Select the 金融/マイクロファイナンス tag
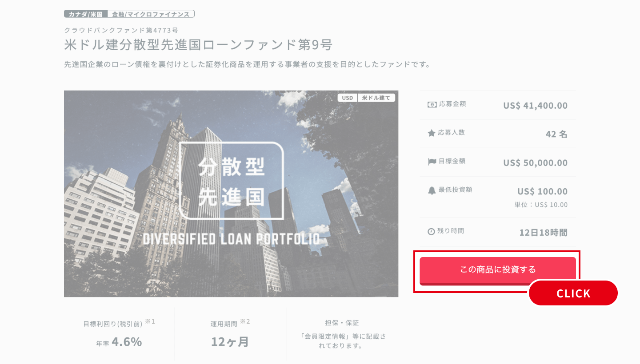 (151, 14)
